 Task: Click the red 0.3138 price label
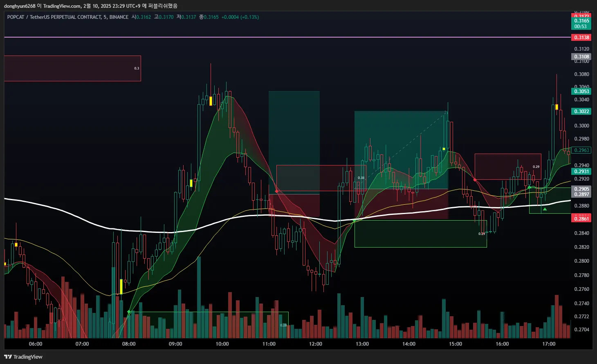click(x=581, y=38)
